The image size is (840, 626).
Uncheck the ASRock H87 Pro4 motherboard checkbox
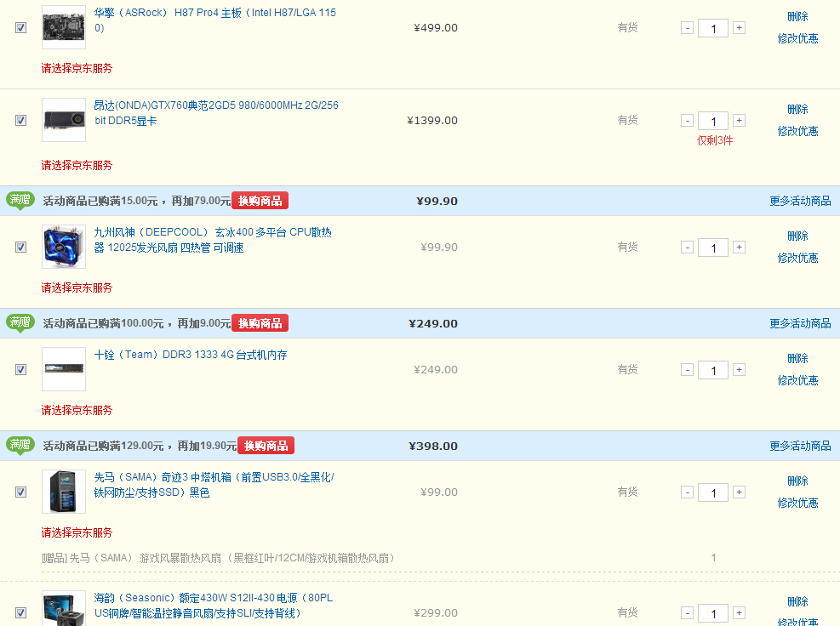tap(21, 28)
